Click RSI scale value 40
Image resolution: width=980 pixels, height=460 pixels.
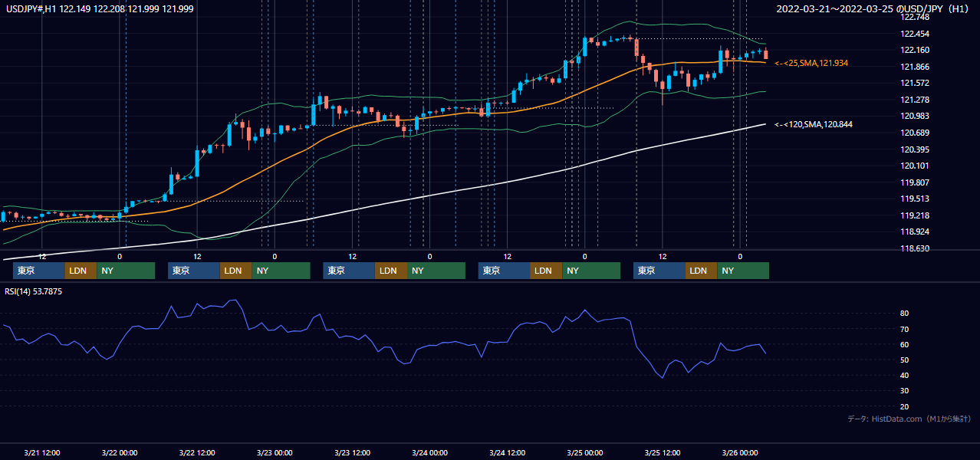[x=905, y=376]
